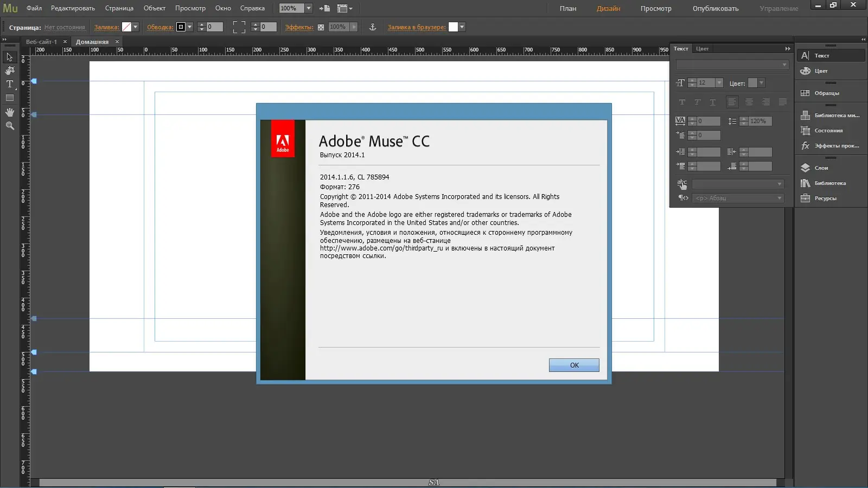Expand the Заливка fill dropdown arrow
Screen dimensions: 868x488
[x=136, y=27]
